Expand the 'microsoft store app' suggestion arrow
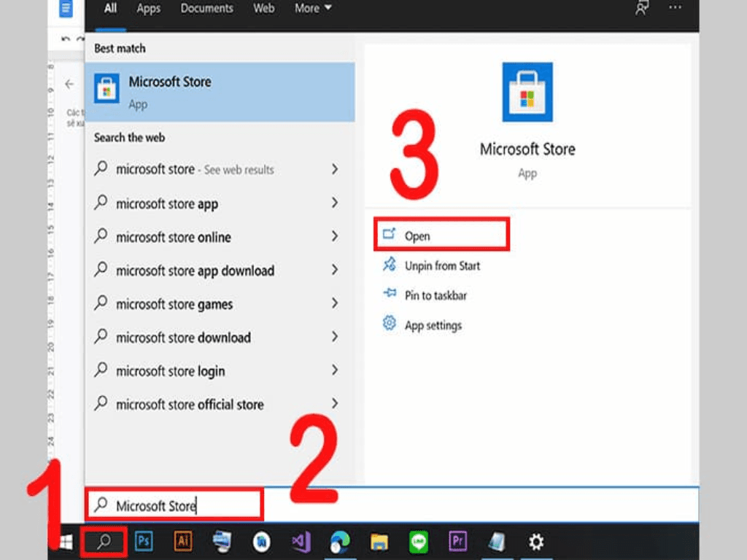The width and height of the screenshot is (747, 560). (x=335, y=203)
